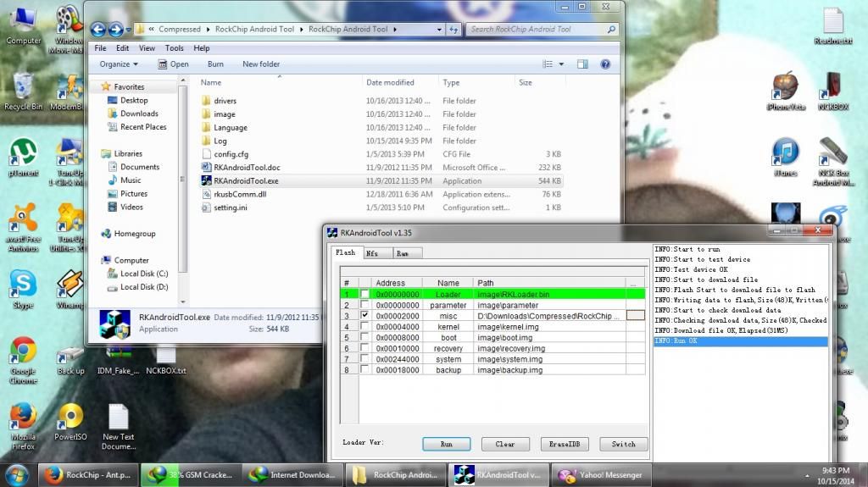Viewport: 868px width, 487px height.
Task: Select the RKAndroidTool.exe file icon
Action: click(206, 180)
